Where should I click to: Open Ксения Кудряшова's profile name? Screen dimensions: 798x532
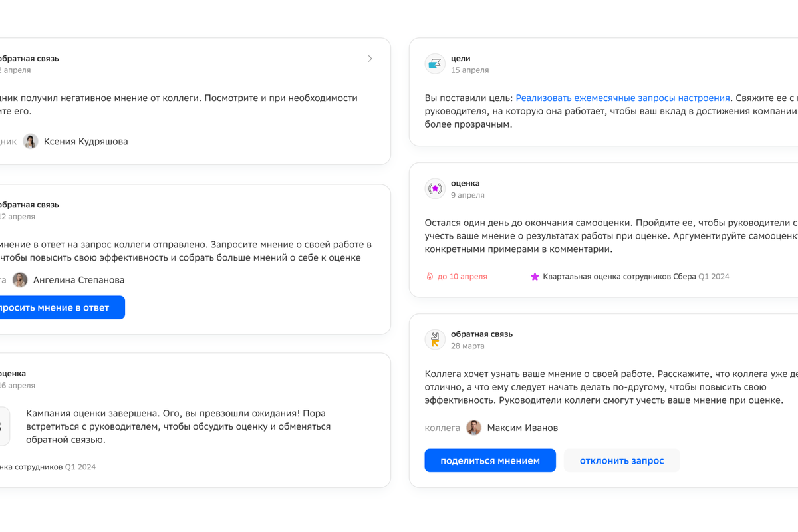point(86,141)
